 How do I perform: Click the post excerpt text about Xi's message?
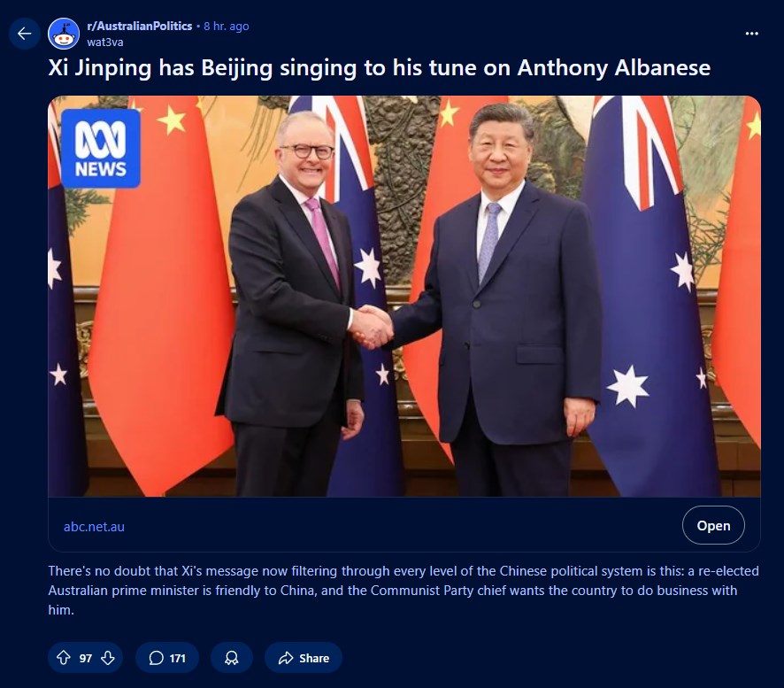(404, 591)
